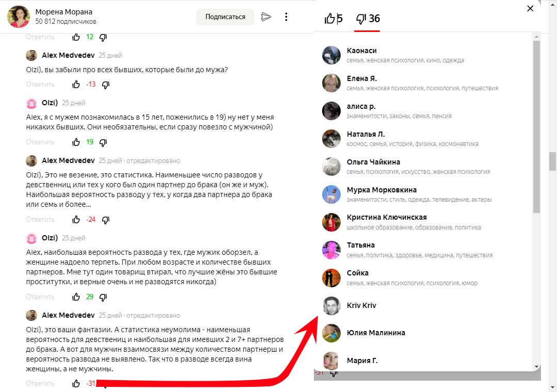The height and width of the screenshot is (392, 557).
Task: Reply to Olzi's comment rated 29
Action: pyautogui.click(x=40, y=297)
